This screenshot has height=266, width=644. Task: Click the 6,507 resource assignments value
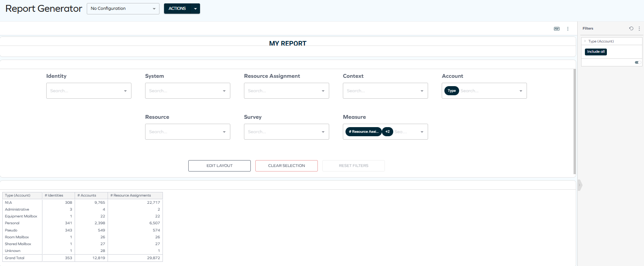[x=155, y=223]
